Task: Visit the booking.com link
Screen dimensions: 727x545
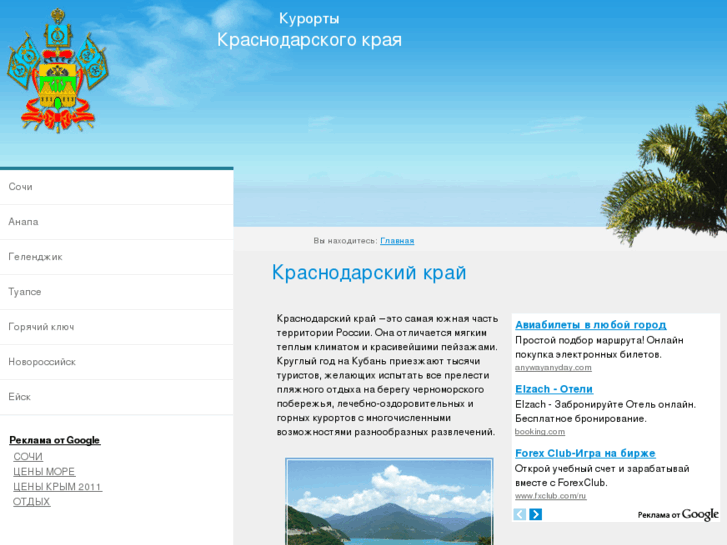Action: coord(540,431)
